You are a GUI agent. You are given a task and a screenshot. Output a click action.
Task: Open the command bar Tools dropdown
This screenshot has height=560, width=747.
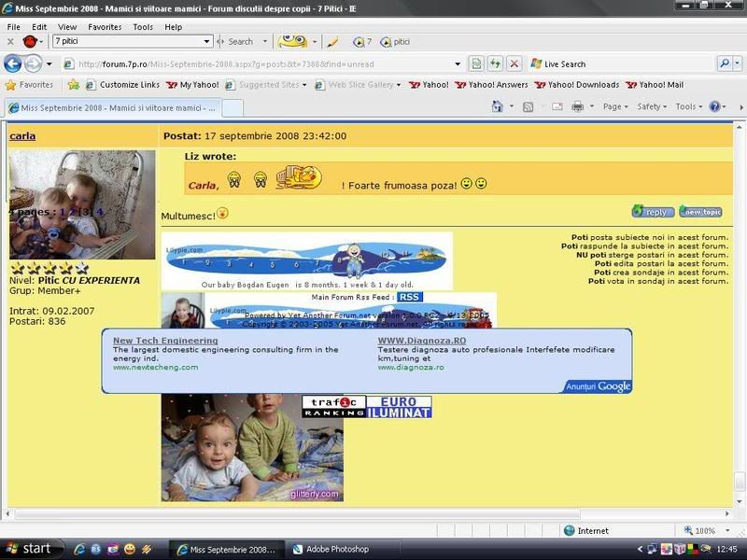coord(689,106)
